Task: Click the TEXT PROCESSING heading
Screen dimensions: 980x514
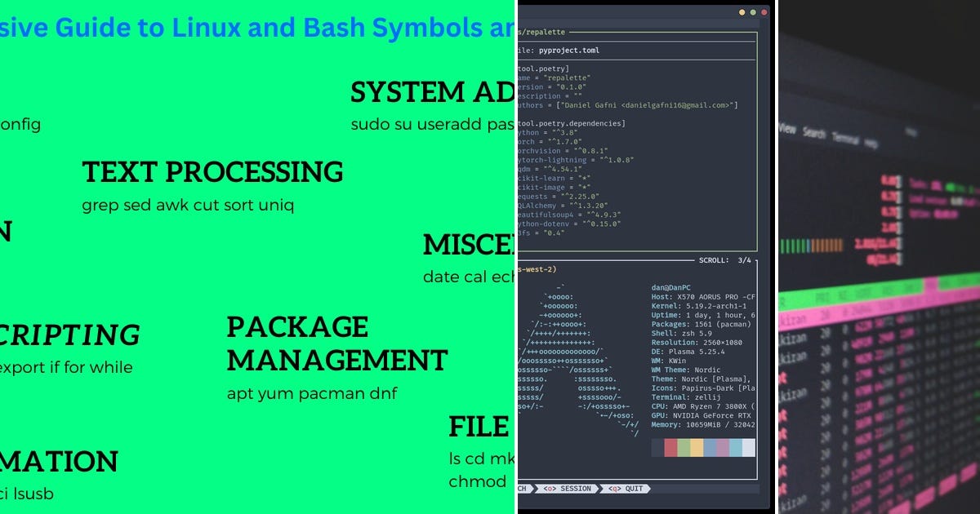Action: pyautogui.click(x=212, y=172)
